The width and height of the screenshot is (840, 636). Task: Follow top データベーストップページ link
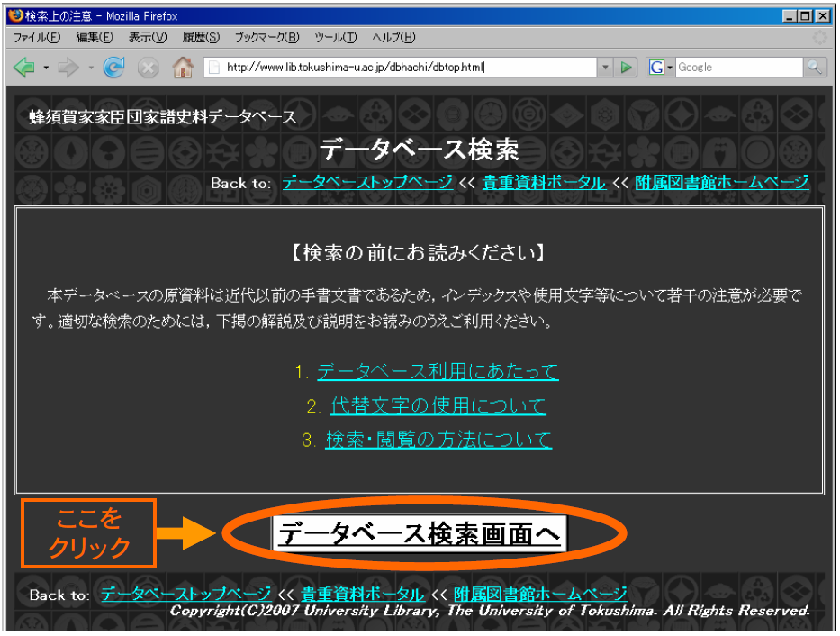(x=367, y=183)
